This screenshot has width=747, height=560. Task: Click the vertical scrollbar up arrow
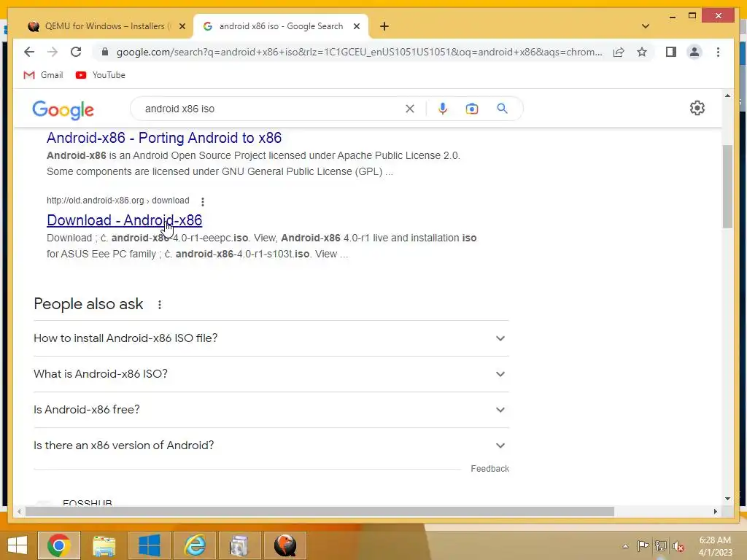pos(727,96)
